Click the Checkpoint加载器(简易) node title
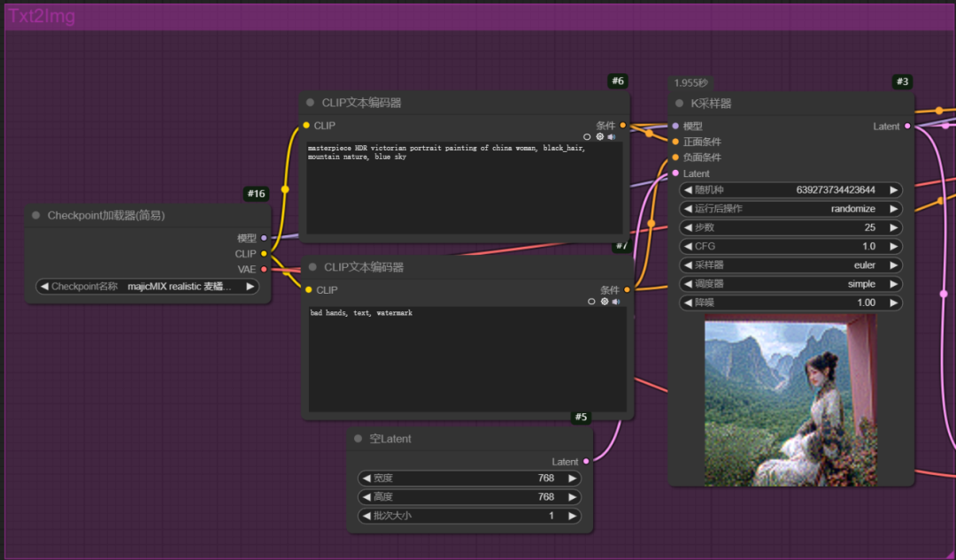Viewport: 956px width, 560px height. click(x=106, y=215)
